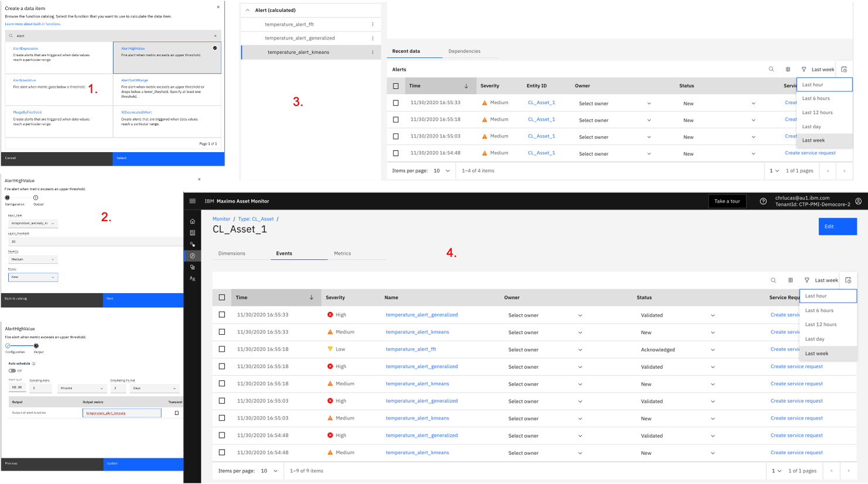Click the Edit button for CL_Asset_1
This screenshot has height=484, width=868.
click(x=837, y=226)
